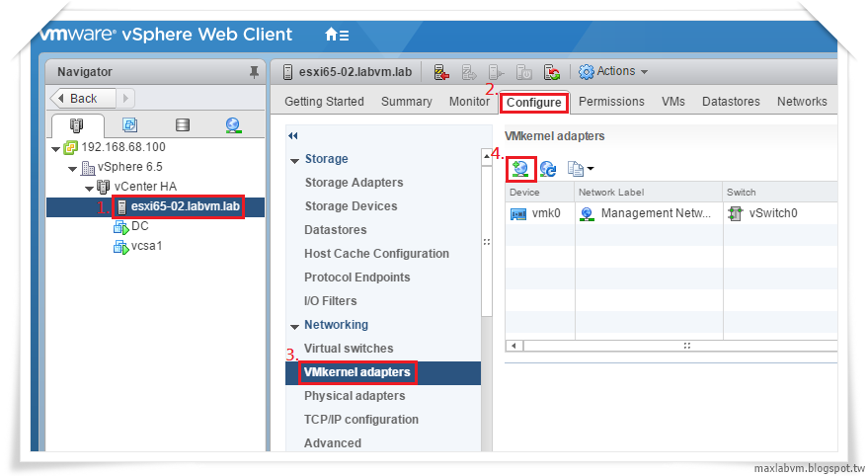Click the side menu scroll-up arrow
The width and height of the screenshot is (868, 476).
click(487, 156)
